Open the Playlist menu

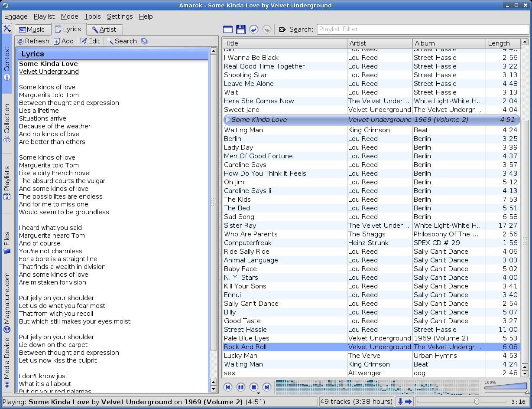click(44, 16)
